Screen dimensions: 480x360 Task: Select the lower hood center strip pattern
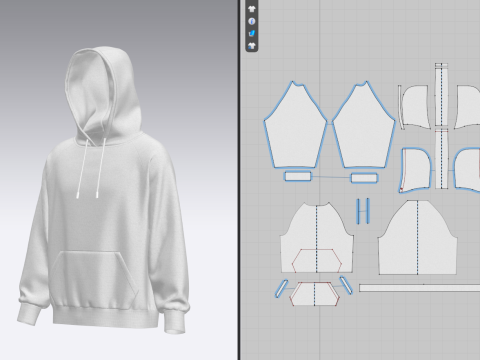click(441, 159)
